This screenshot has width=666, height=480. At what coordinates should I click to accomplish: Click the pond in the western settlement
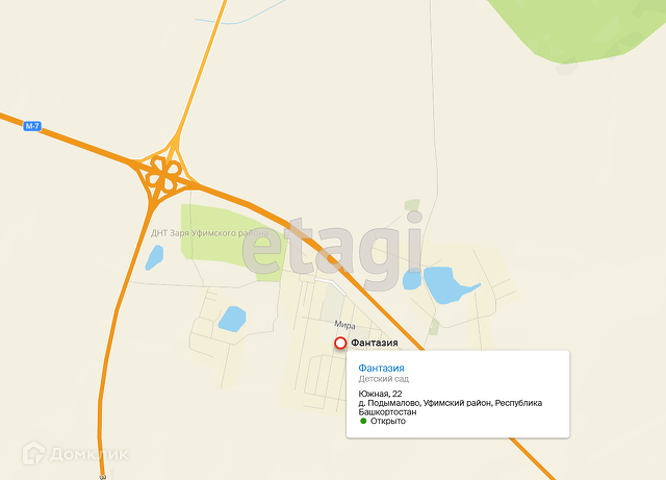click(232, 319)
